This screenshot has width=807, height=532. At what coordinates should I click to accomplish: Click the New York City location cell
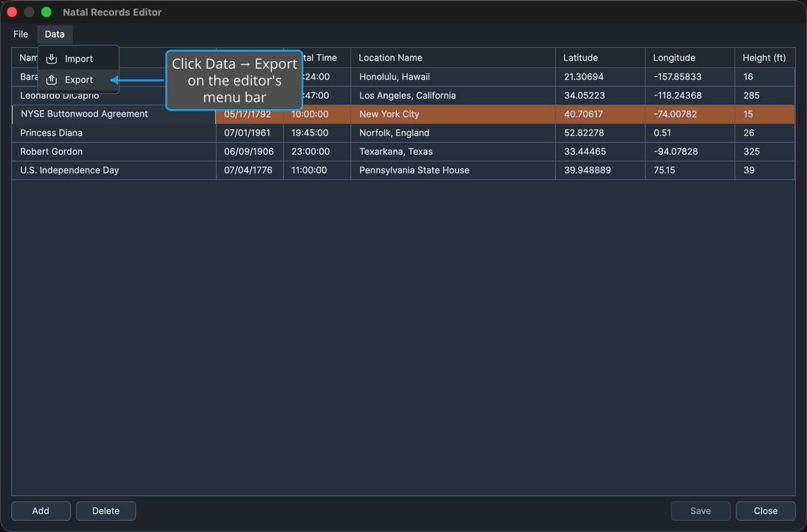pos(453,114)
